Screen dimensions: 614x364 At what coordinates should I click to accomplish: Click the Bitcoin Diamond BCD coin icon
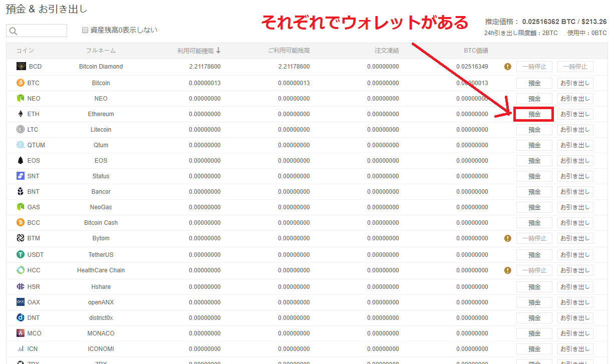click(x=21, y=67)
